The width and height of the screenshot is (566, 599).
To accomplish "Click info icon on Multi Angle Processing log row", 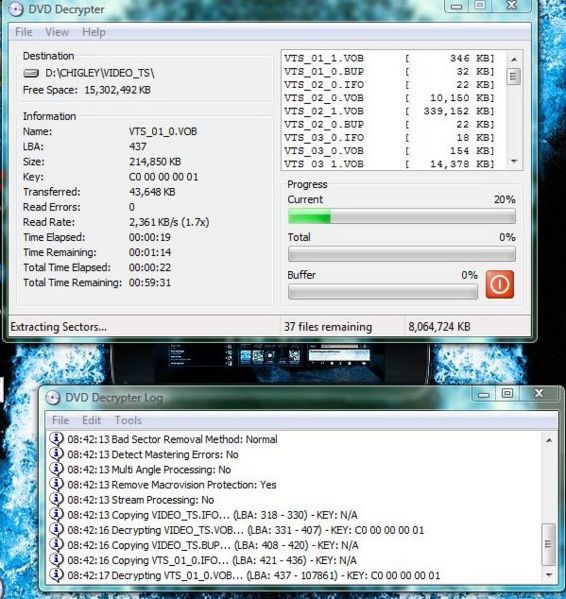I will point(57,469).
